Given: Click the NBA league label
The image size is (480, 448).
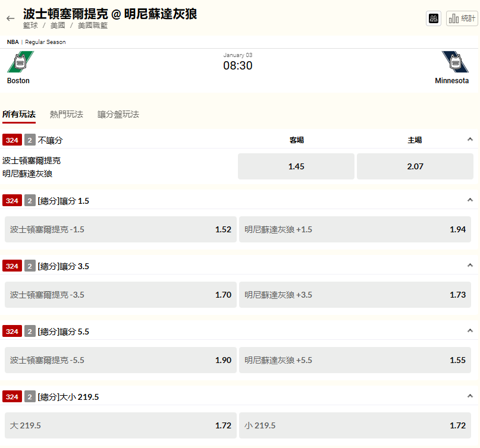Looking at the screenshot, I should tap(13, 42).
